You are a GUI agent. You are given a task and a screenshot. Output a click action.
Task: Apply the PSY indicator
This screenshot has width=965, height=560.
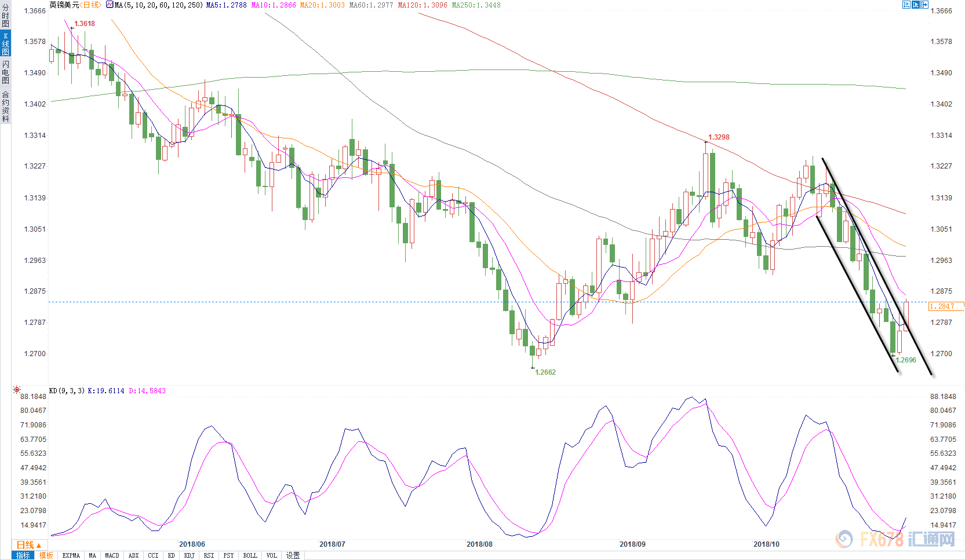(228, 555)
